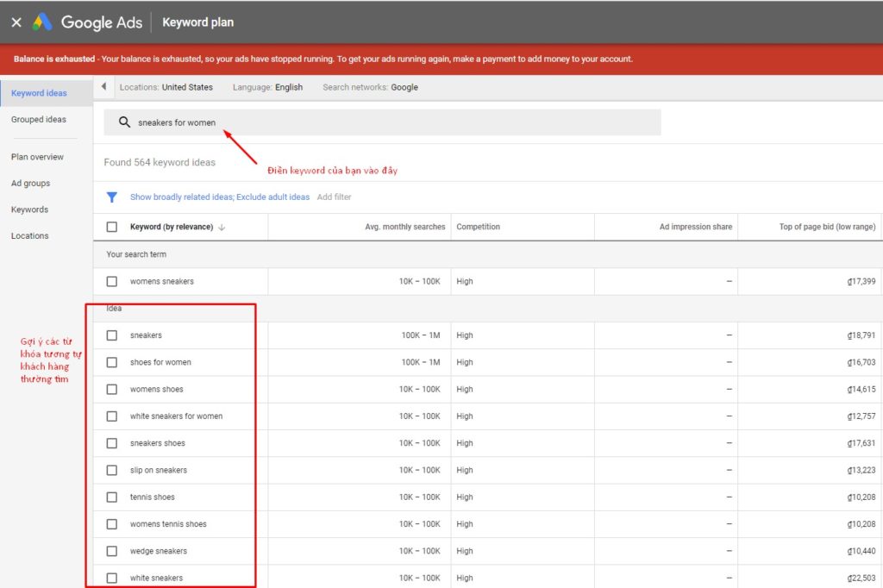This screenshot has width=883, height=588.
Task: Click the 'wedge sneakers' keyword
Action: [159, 552]
